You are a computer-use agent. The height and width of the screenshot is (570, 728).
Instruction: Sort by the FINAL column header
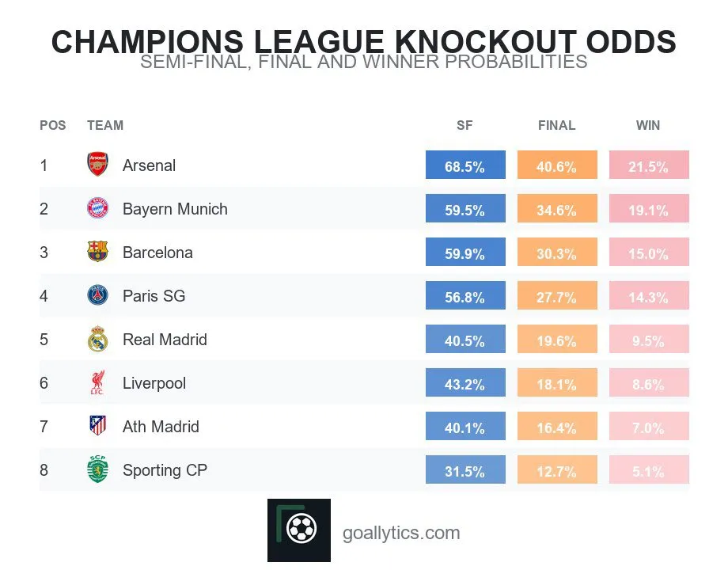[556, 125]
